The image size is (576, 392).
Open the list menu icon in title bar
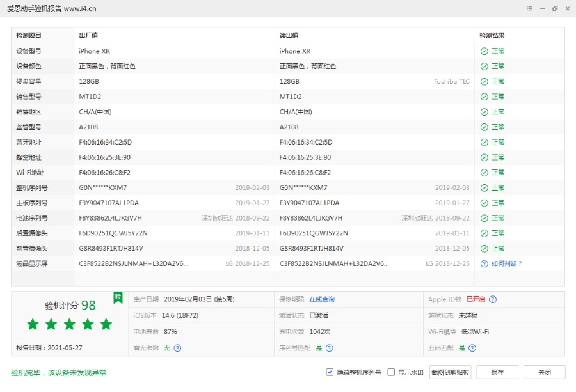[530, 8]
